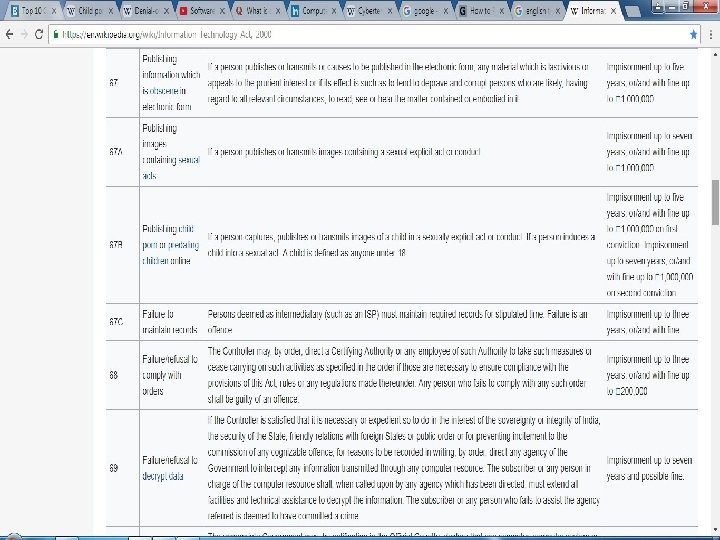The width and height of the screenshot is (720, 540).
Task: Click the 67B 'If a person captures' description
Action: click(401, 245)
